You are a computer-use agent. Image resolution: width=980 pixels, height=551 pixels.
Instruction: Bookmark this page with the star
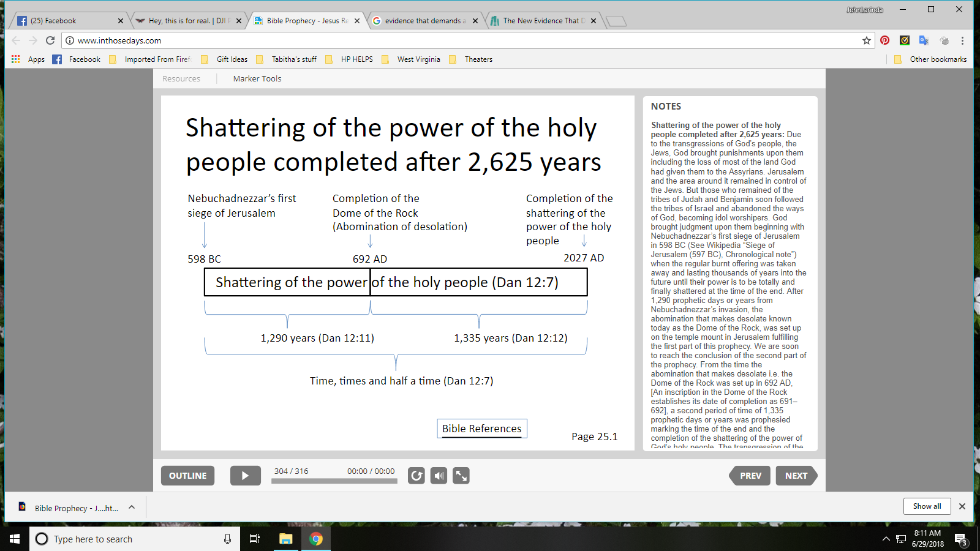[x=866, y=40]
